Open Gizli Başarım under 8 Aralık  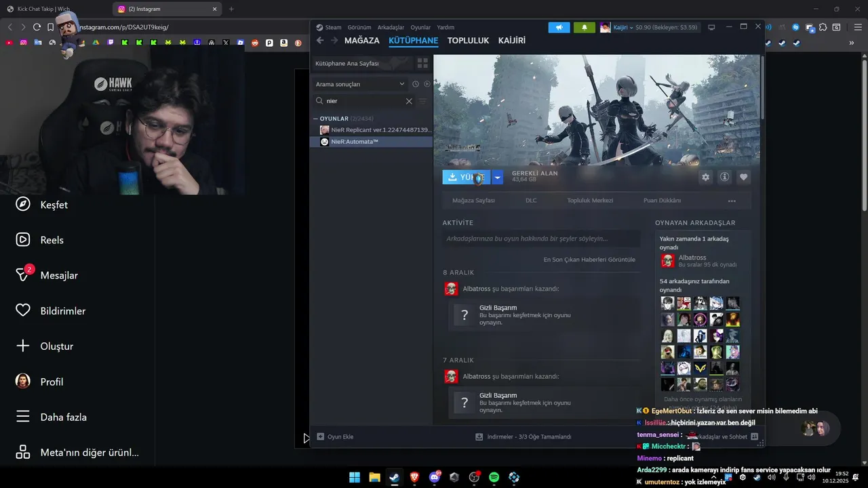[543, 314]
